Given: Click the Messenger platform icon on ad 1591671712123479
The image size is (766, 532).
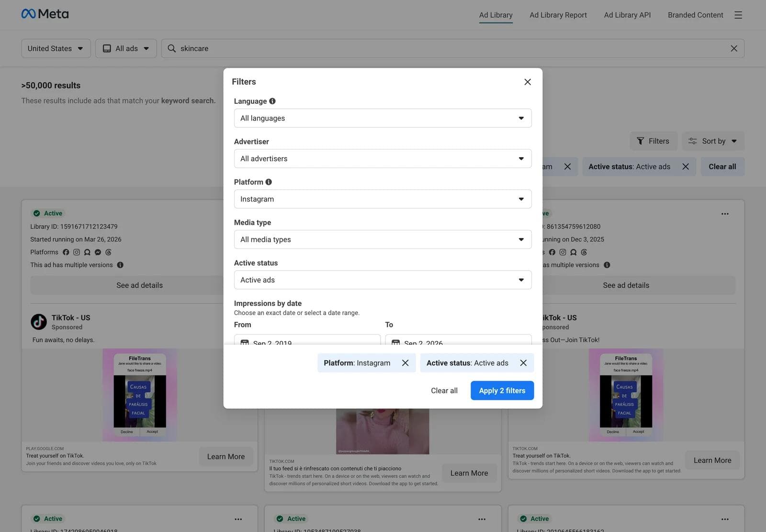Looking at the screenshot, I should 98,252.
